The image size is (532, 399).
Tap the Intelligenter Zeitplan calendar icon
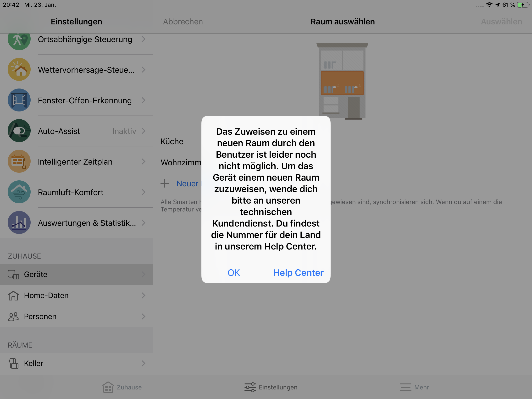coord(19,161)
